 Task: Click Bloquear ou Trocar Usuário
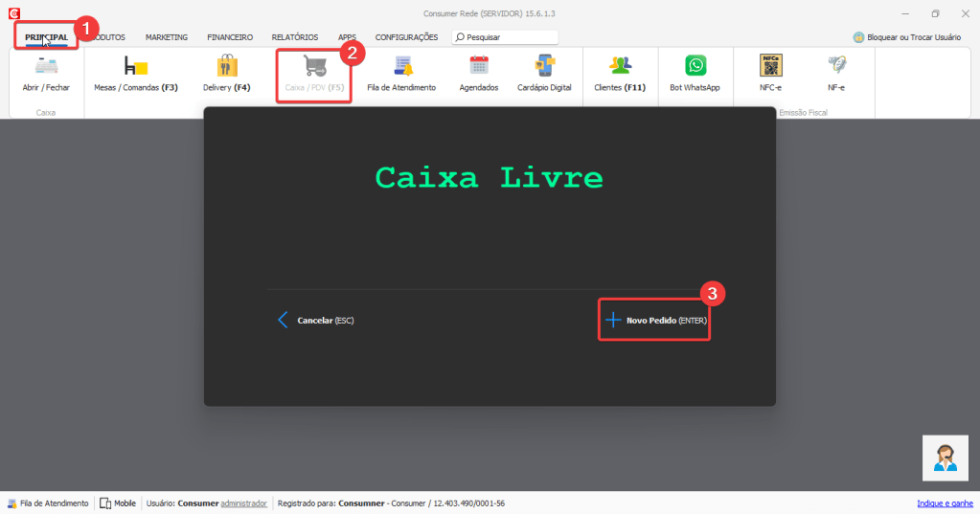906,37
